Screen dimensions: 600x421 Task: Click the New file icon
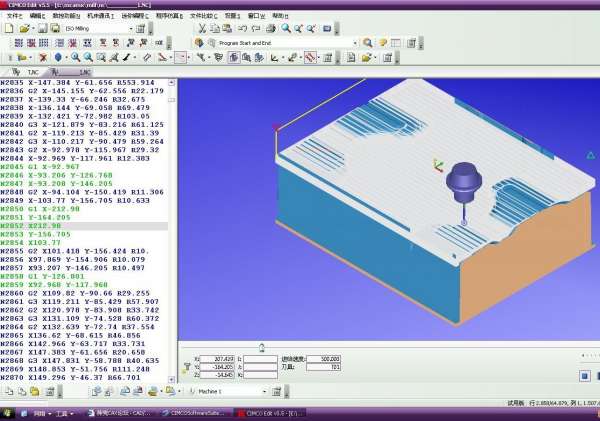[9, 28]
